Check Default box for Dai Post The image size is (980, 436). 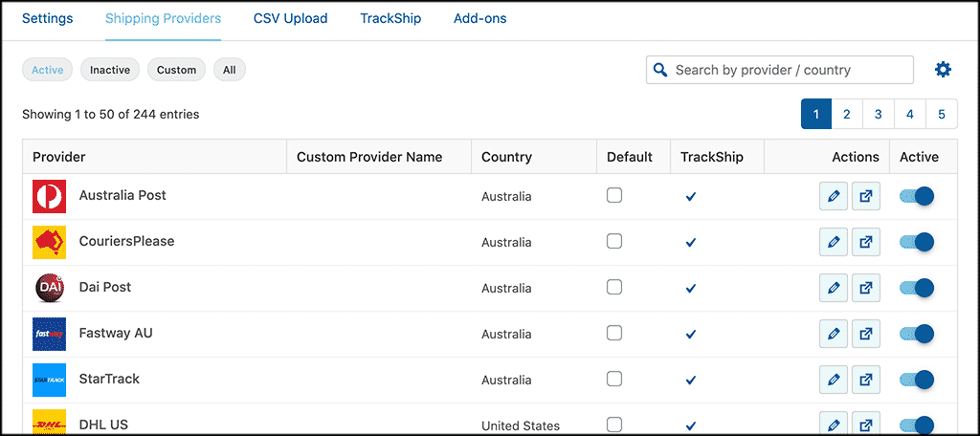(614, 288)
